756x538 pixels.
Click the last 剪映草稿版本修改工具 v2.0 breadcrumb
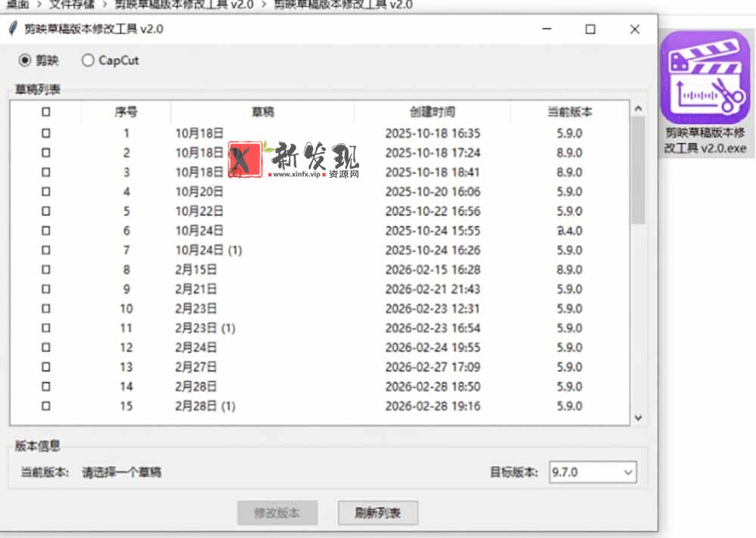point(342,5)
